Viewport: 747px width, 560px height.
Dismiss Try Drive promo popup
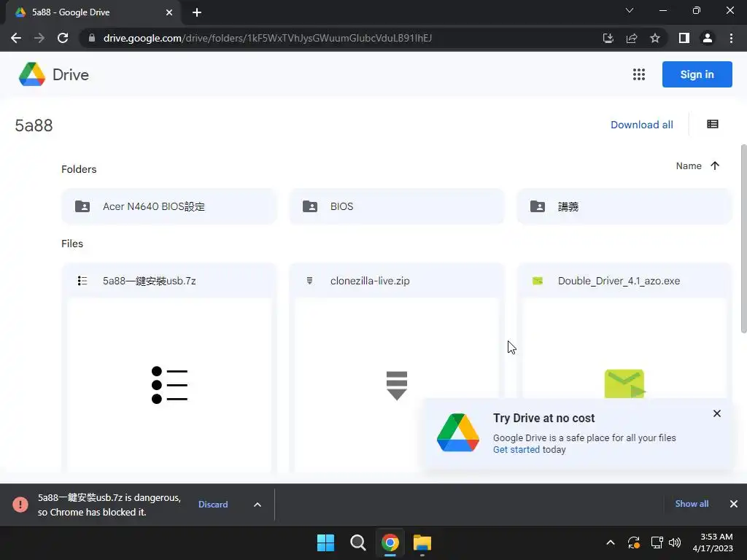pos(717,413)
